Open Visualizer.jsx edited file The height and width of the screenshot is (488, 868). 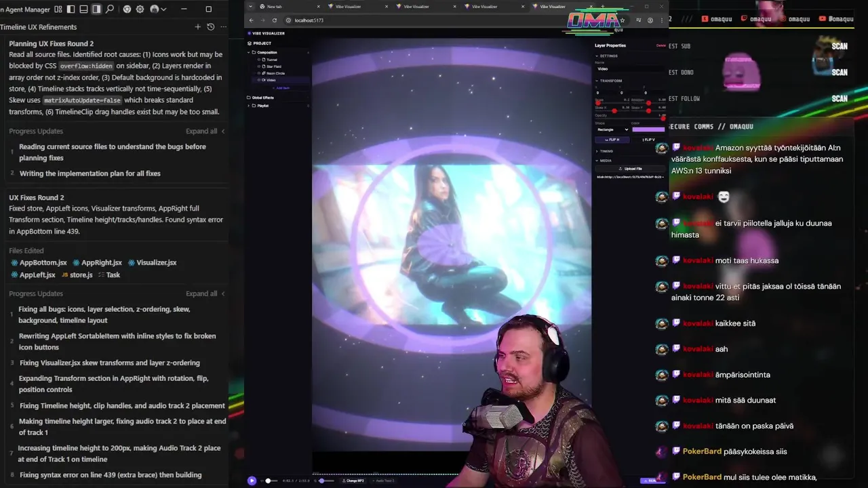pos(152,263)
